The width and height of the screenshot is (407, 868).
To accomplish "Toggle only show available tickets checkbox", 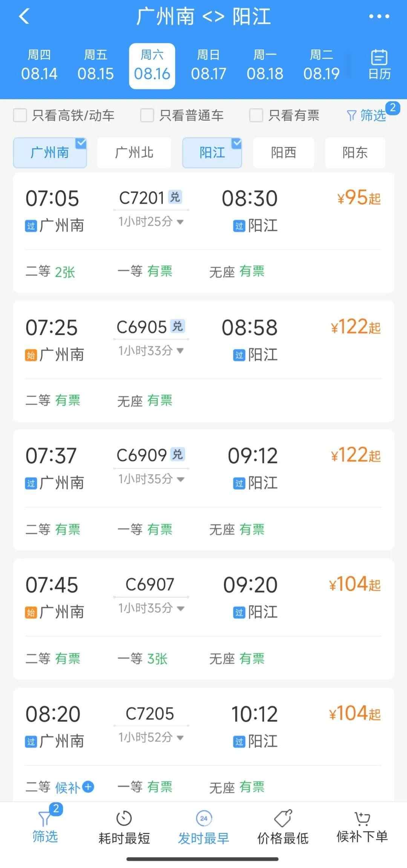I will pyautogui.click(x=256, y=115).
